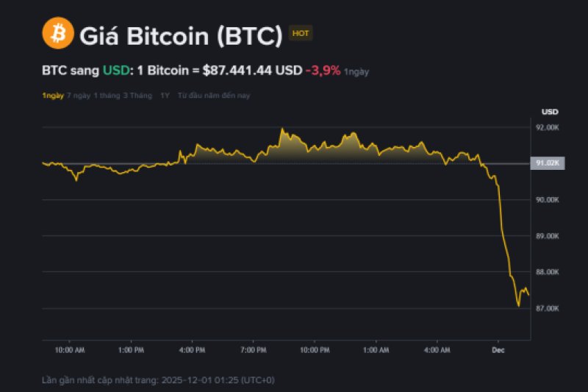Click the USD label above price axis

click(x=550, y=112)
